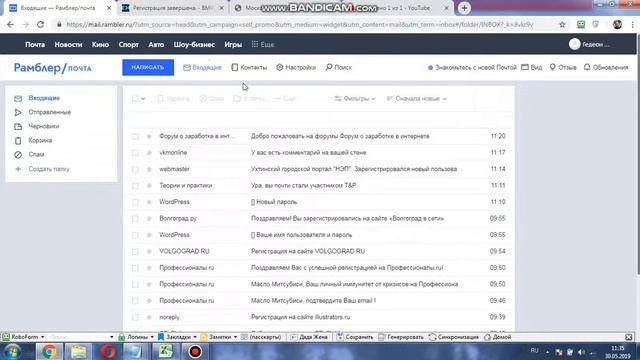This screenshot has height=360, width=640.
Task: Open the Гедеон user account menu
Action: tap(590, 44)
